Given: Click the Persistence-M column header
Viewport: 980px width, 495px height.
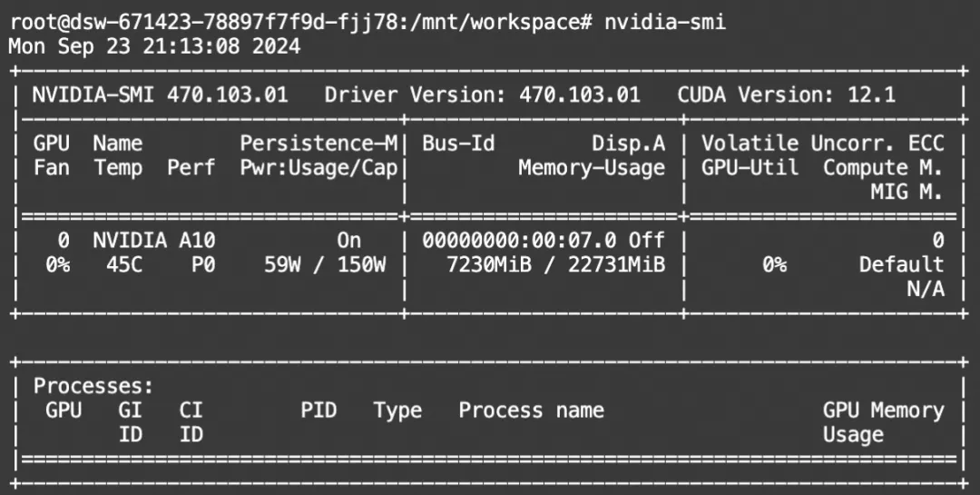Looking at the screenshot, I should (x=318, y=144).
